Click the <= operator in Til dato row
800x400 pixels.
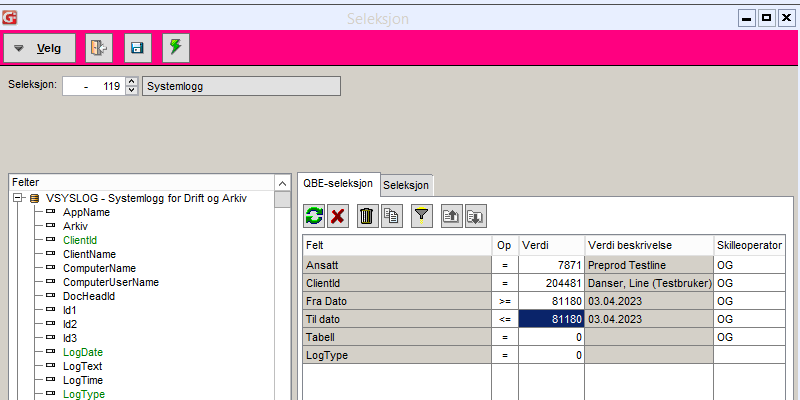505,319
